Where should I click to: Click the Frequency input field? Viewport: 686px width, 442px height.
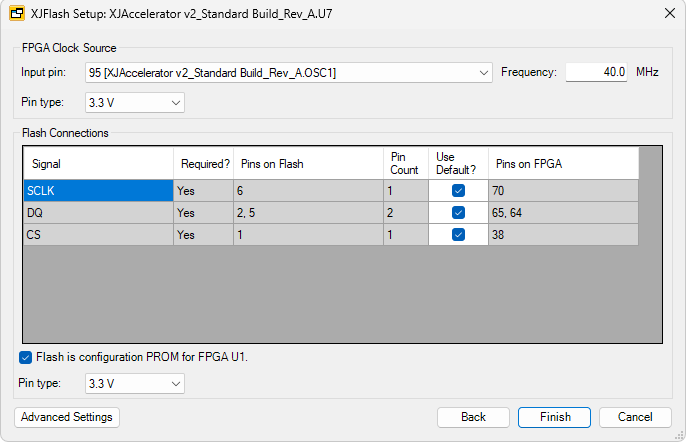pyautogui.click(x=597, y=72)
